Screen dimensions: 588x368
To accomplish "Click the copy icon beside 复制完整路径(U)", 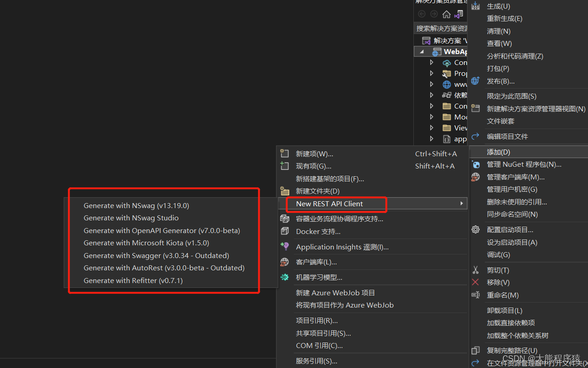I will tap(476, 350).
